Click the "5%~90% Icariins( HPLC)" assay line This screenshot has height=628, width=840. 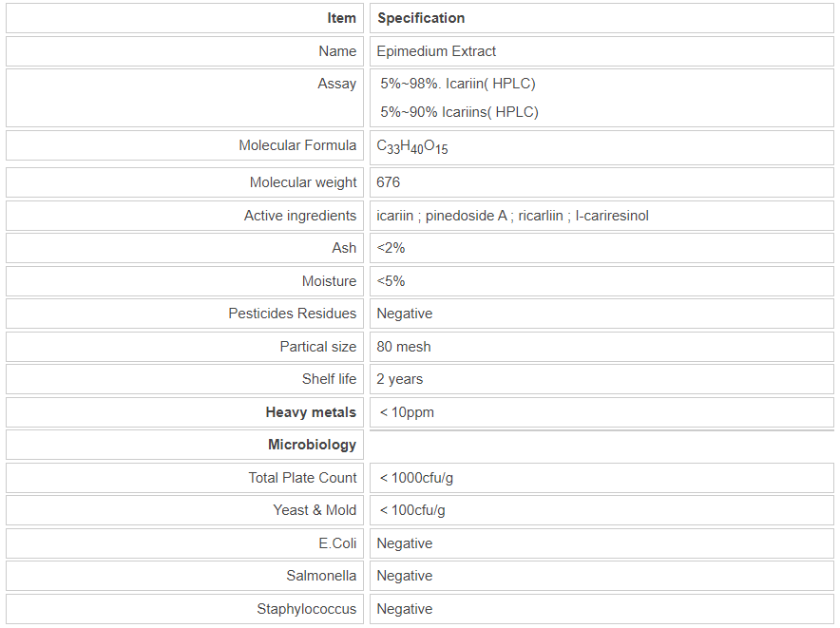click(459, 112)
